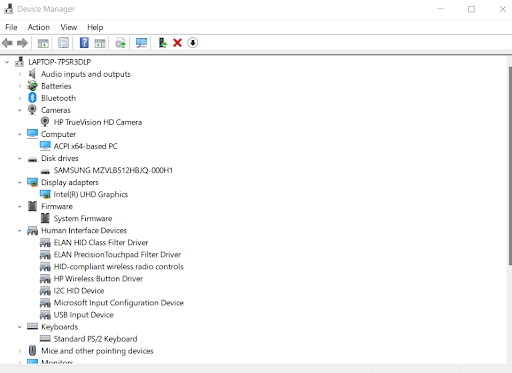
Task: Click the Firmware chip category icon
Action: (x=32, y=206)
